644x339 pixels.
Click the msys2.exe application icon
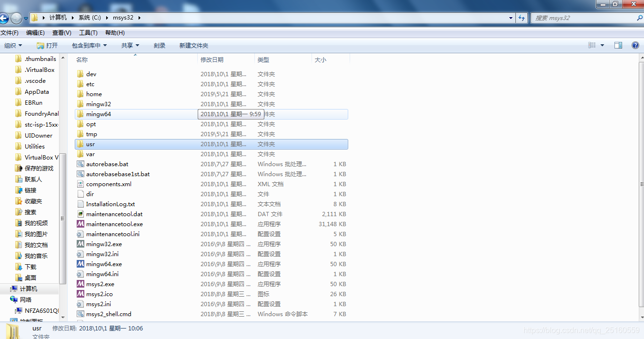pyautogui.click(x=80, y=284)
